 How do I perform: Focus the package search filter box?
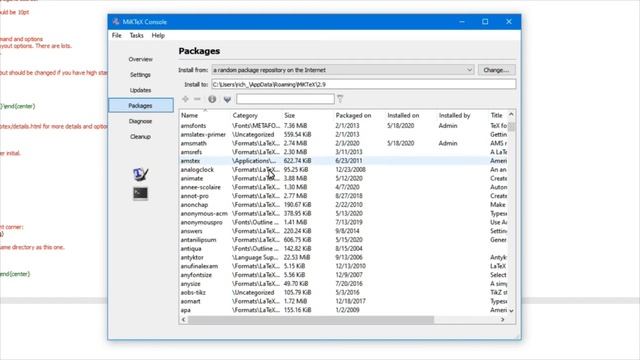point(285,99)
